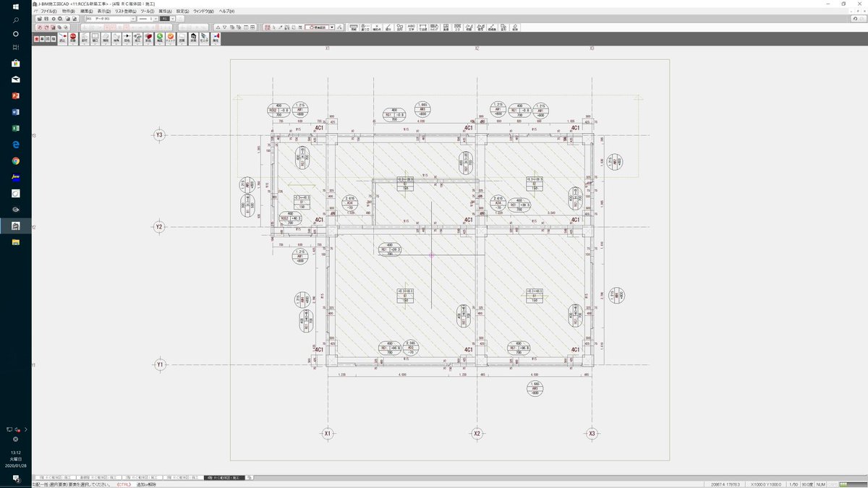Click the 属性 icon with red arrow

pos(216,38)
